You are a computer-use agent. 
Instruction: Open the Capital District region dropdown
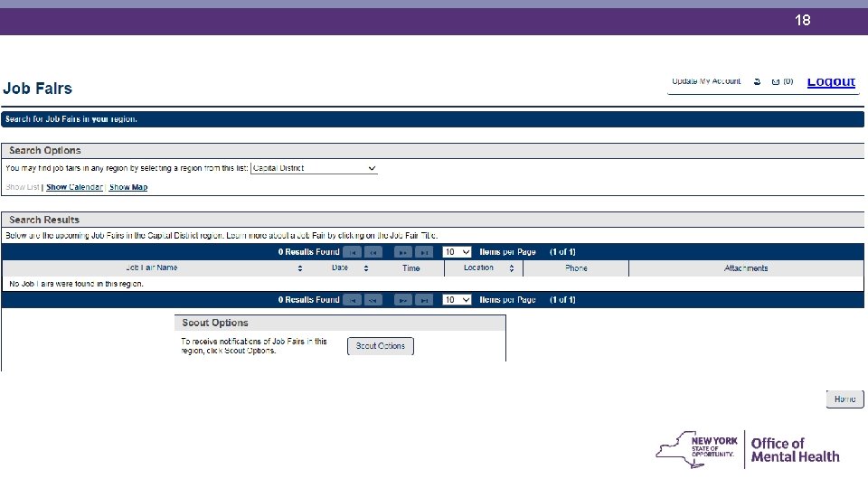point(314,168)
